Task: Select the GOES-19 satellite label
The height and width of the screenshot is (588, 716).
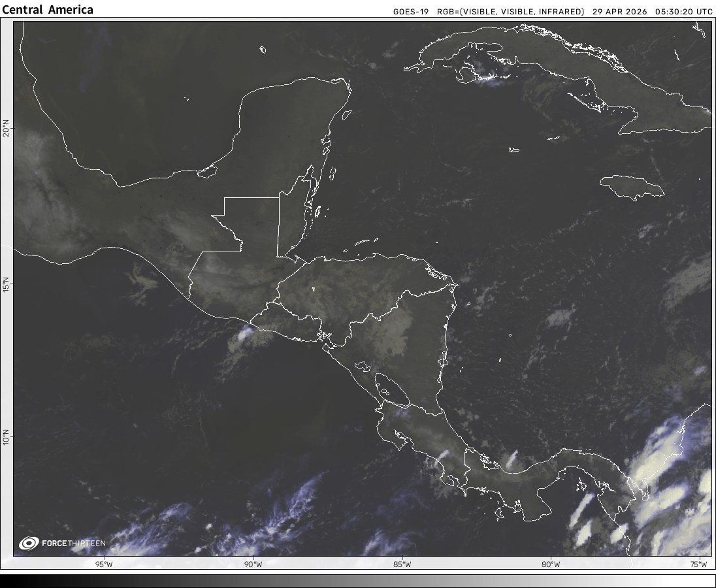Action: [411, 11]
